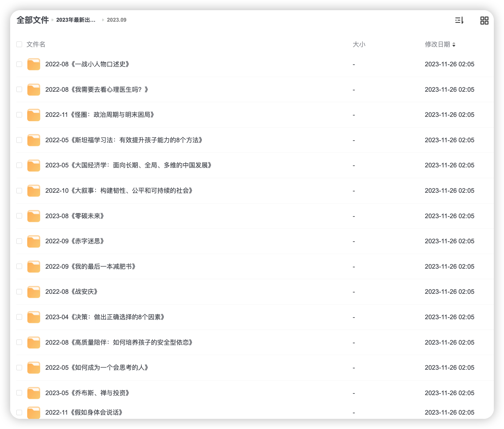Image resolution: width=504 pixels, height=429 pixels.
Task: Click folder icon for 《大叙事》
Action: tap(34, 191)
